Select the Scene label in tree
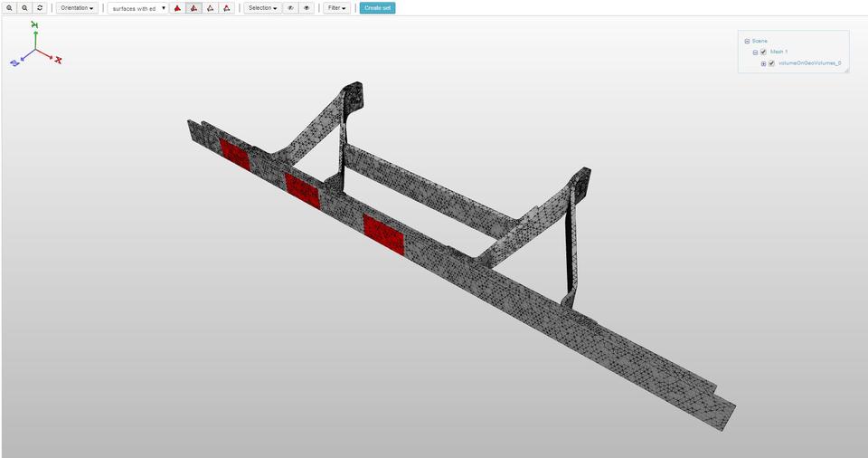Viewport: 868px width, 458px height. click(x=759, y=41)
